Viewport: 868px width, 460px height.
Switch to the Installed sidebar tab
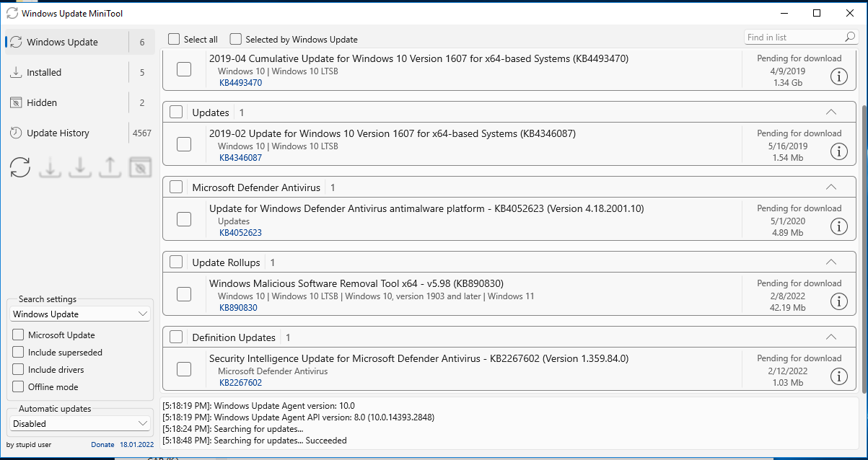(x=80, y=72)
